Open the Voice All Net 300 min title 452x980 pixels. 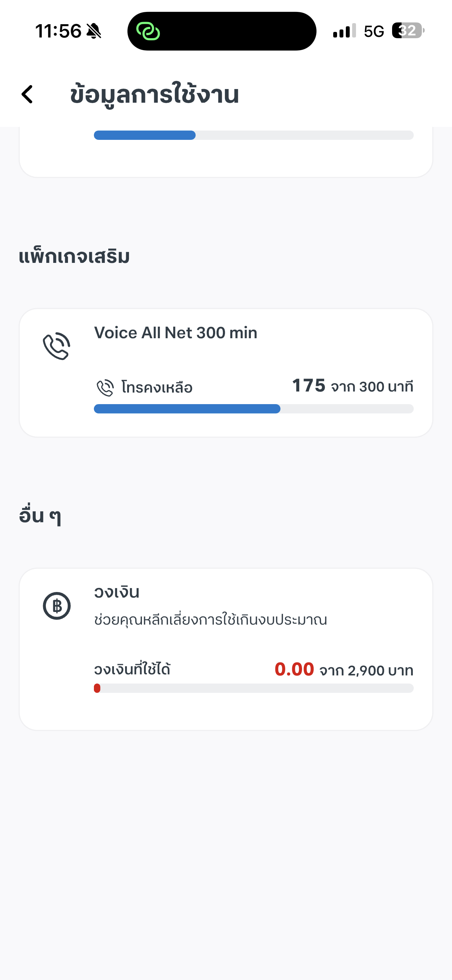coord(176,333)
